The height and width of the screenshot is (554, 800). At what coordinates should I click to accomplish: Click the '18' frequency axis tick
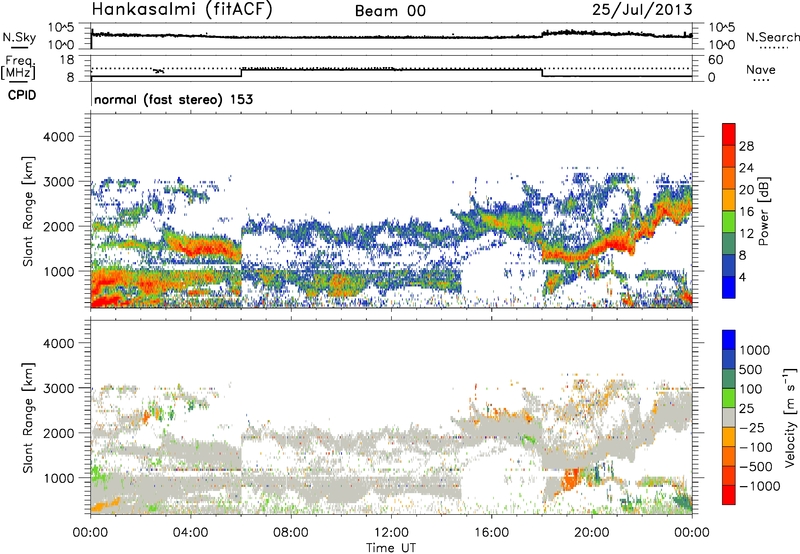click(x=66, y=60)
